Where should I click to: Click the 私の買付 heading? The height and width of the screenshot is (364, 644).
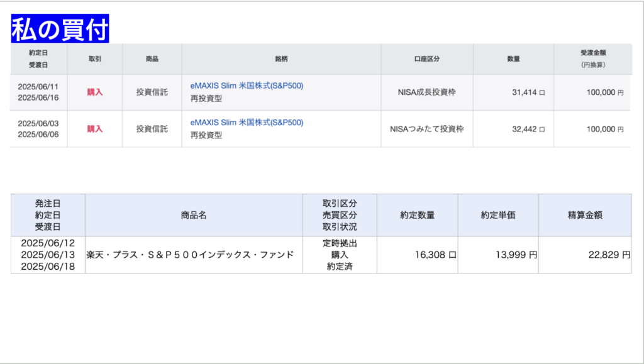click(x=60, y=29)
